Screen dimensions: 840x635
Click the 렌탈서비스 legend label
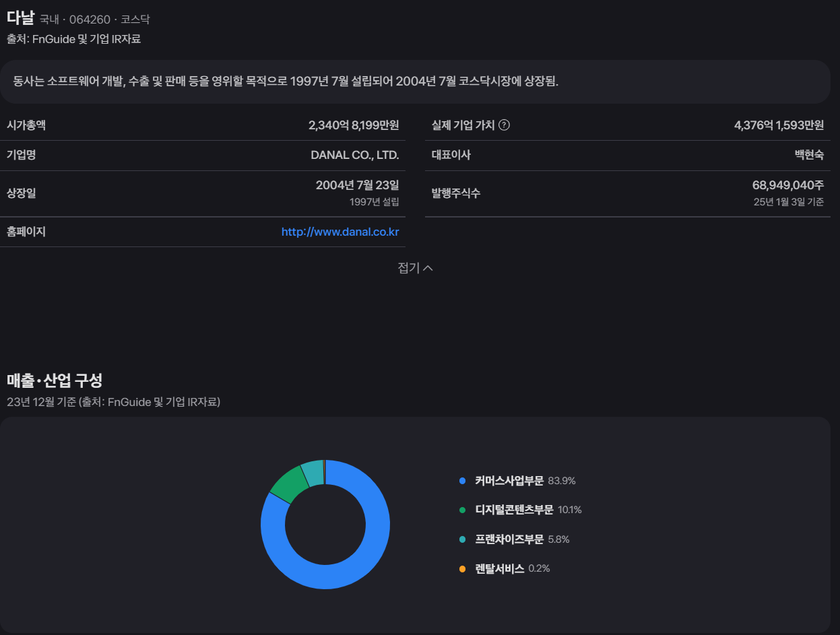(x=499, y=568)
